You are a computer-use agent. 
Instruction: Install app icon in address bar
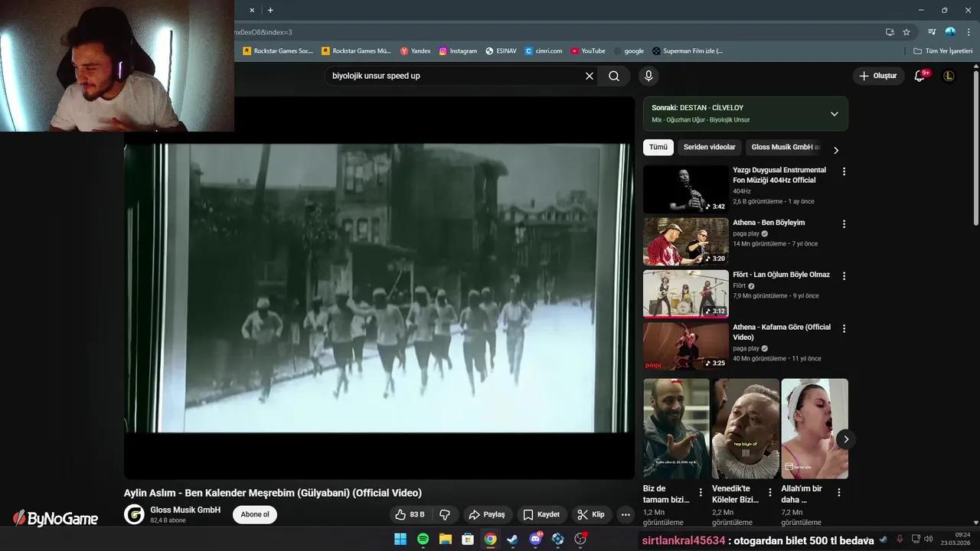tap(890, 32)
